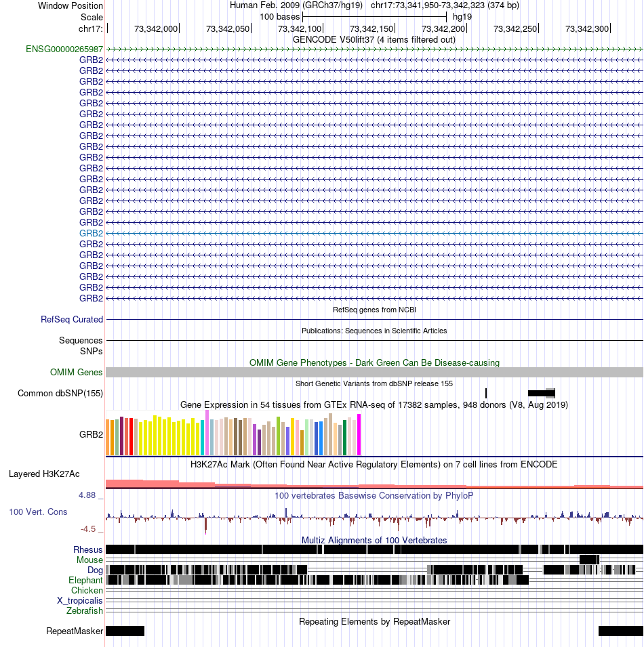Click the 4.88 conservation scale value
The width and height of the screenshot is (644, 647).
[87, 495]
